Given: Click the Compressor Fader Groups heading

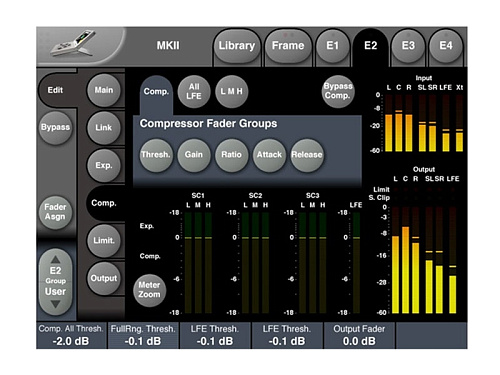Looking at the screenshot, I should [x=208, y=124].
